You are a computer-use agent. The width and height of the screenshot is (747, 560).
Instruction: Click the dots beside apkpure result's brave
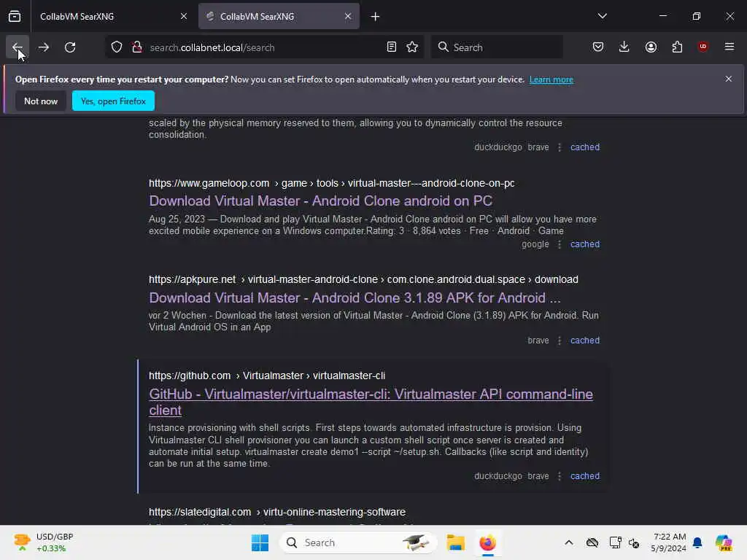[560, 341]
